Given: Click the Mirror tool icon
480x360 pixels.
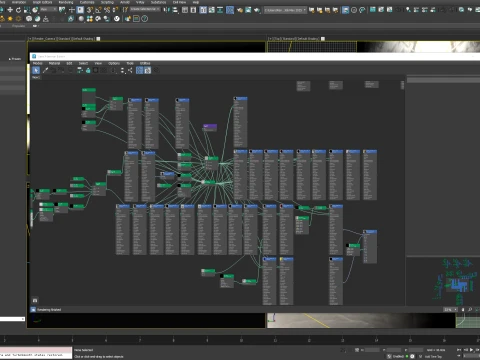Looking at the screenshot, I should (x=167, y=10).
